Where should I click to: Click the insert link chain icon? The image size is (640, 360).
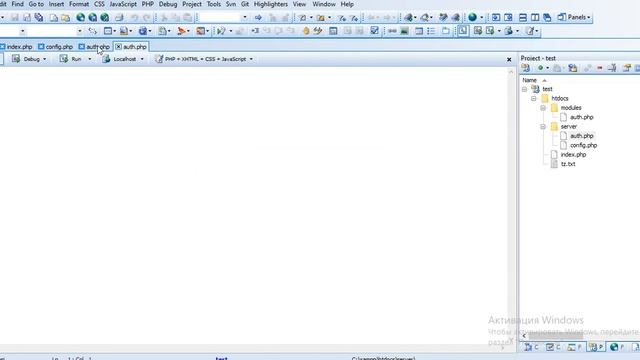coord(392,31)
